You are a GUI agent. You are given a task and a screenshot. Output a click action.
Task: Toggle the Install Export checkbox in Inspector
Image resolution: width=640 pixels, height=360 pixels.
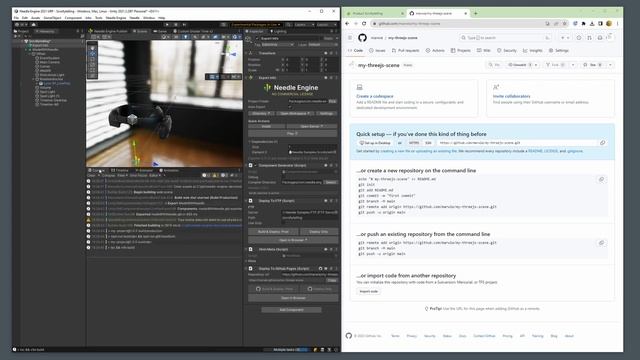point(290,107)
